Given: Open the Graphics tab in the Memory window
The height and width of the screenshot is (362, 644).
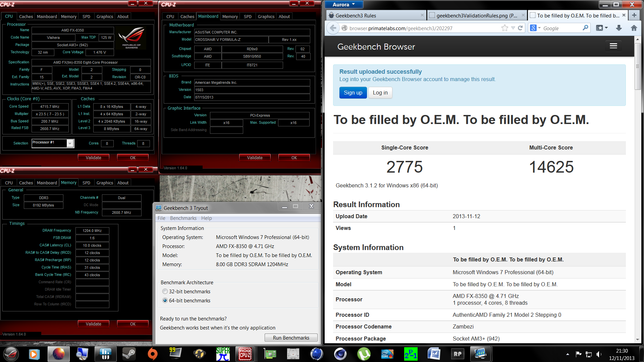Looking at the screenshot, I should (x=105, y=183).
